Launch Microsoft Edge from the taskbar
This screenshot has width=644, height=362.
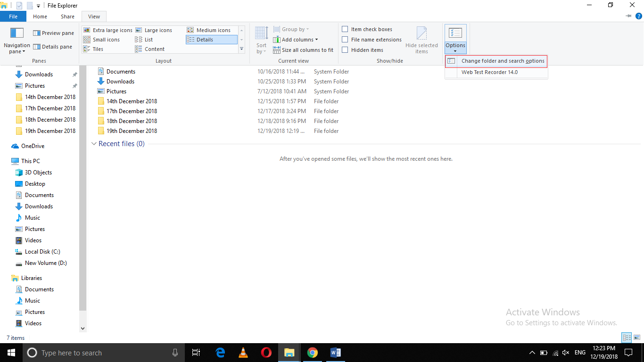[220, 353]
